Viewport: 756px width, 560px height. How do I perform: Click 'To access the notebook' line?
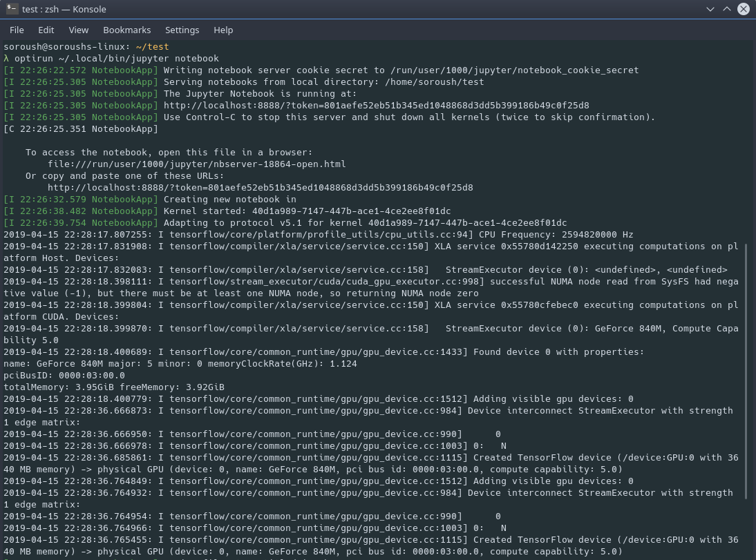click(x=169, y=153)
